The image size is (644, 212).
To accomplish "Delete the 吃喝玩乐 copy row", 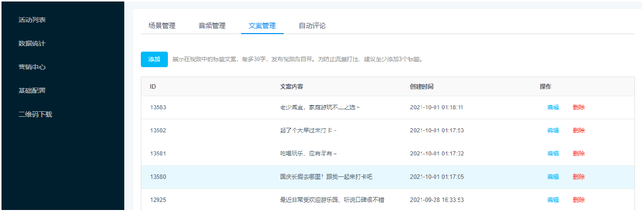I will click(x=578, y=153).
